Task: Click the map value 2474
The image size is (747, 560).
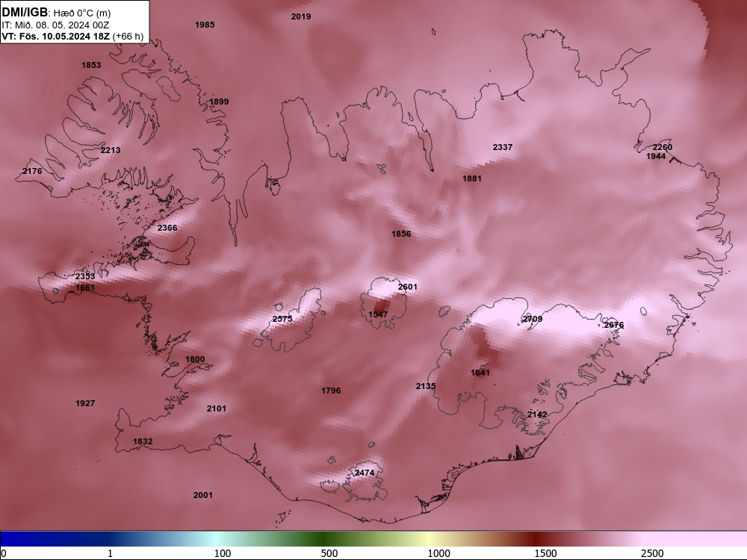Action: pyautogui.click(x=365, y=473)
